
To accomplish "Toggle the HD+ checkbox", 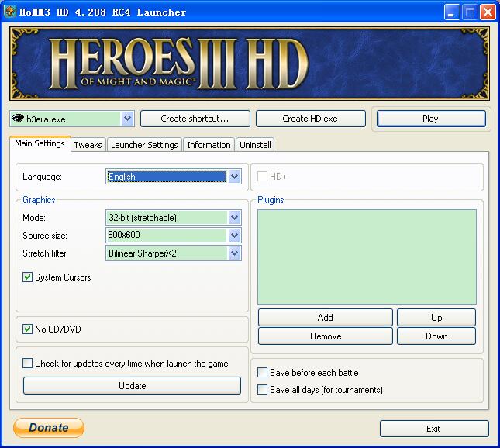I will [262, 176].
